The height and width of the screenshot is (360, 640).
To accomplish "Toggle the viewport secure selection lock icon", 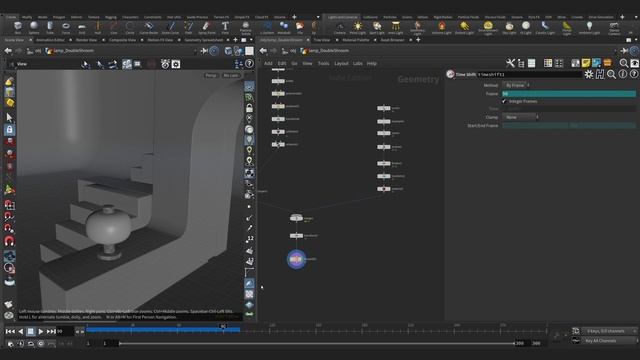I will (x=9, y=130).
